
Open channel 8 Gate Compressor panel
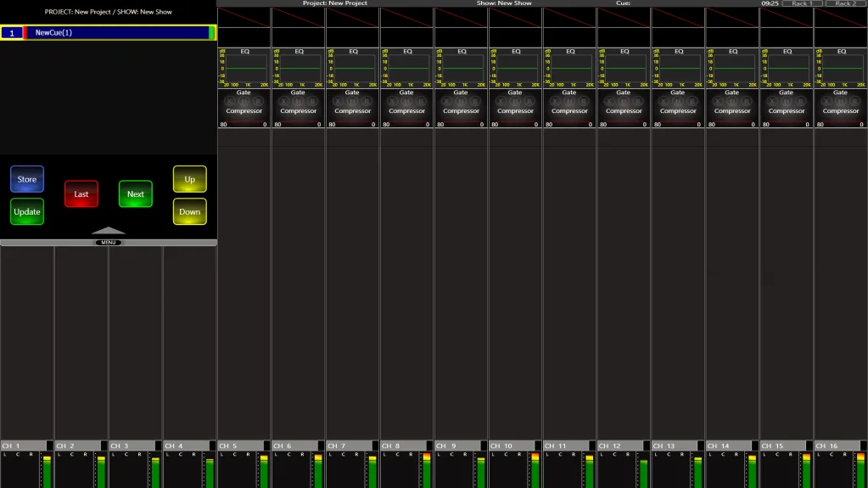(407, 108)
